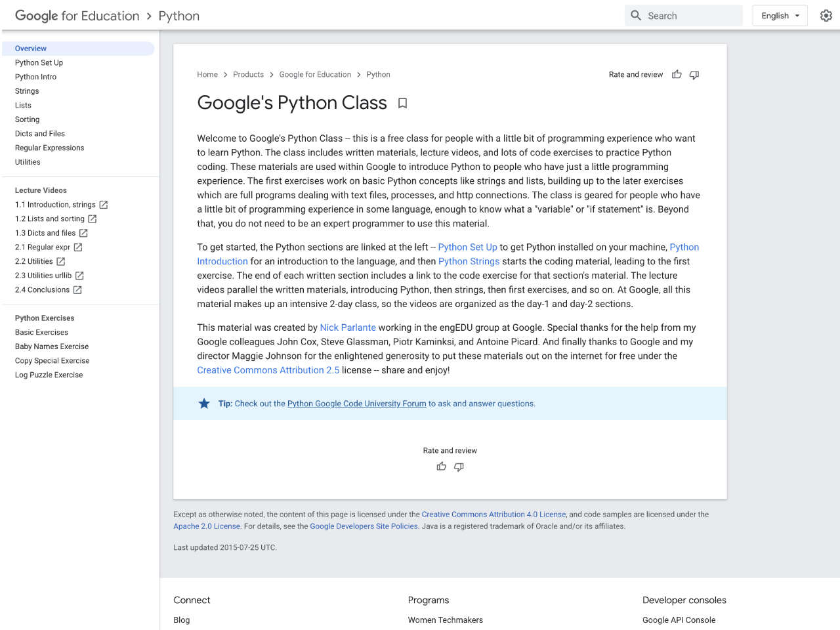Go to Google for Education breadcrumb

point(315,75)
